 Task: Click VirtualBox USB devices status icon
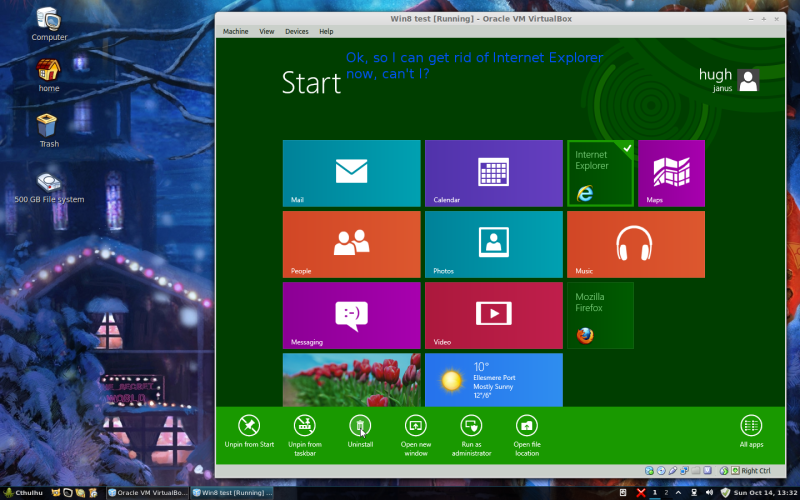click(672, 470)
